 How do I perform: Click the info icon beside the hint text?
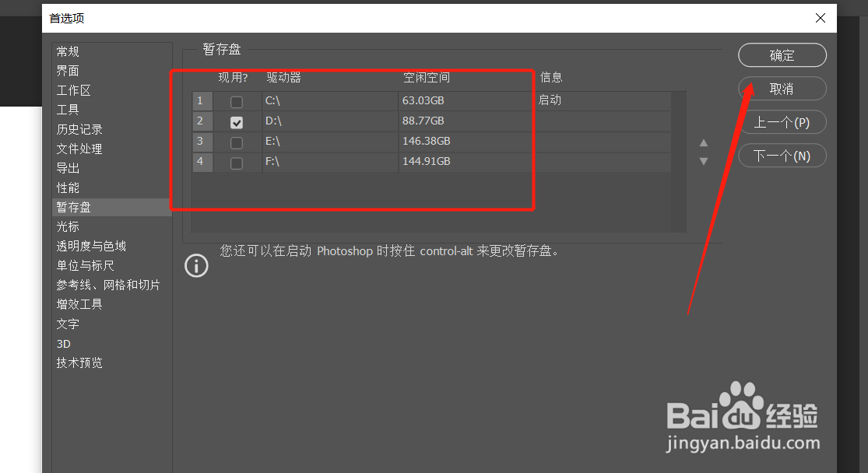(x=196, y=265)
